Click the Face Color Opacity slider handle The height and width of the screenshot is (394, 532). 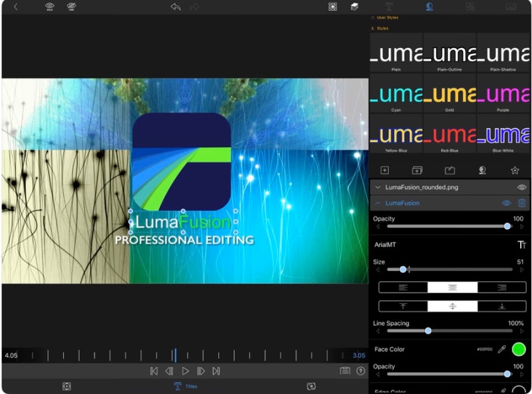[x=507, y=374]
